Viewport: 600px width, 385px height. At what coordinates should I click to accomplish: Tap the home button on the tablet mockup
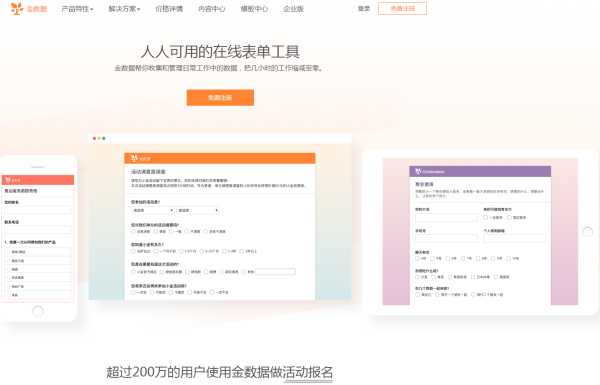(588, 232)
